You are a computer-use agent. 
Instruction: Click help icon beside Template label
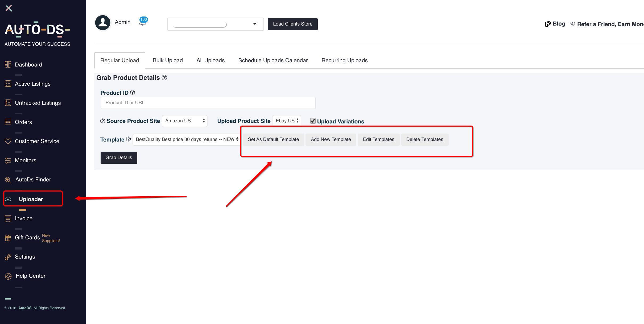(x=128, y=139)
